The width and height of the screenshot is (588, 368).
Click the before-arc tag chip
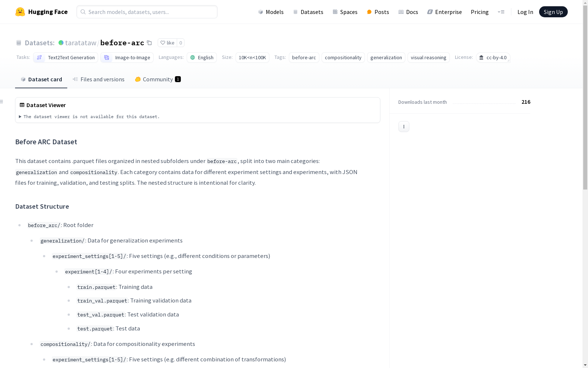pos(304,57)
